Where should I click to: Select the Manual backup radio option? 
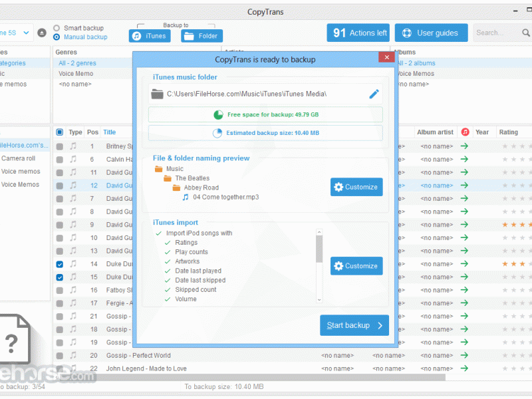pyautogui.click(x=57, y=37)
